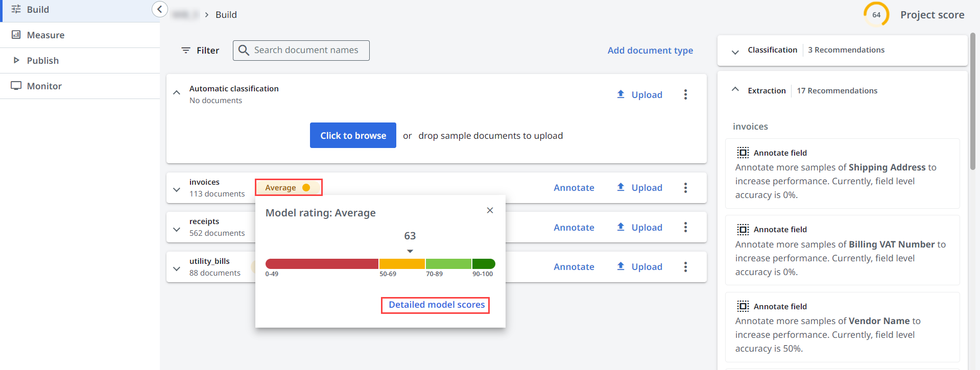Open the Detailed model scores link
Viewport: 980px width, 370px height.
click(x=436, y=305)
